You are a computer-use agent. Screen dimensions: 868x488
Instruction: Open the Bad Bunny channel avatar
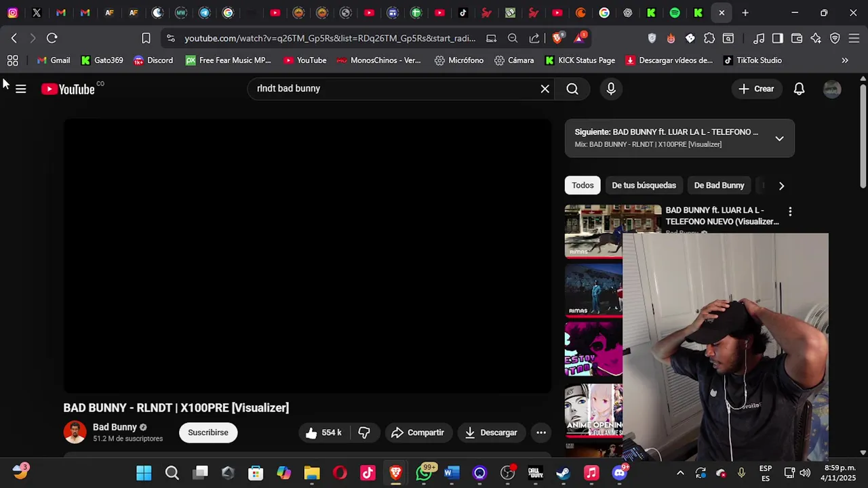75,432
